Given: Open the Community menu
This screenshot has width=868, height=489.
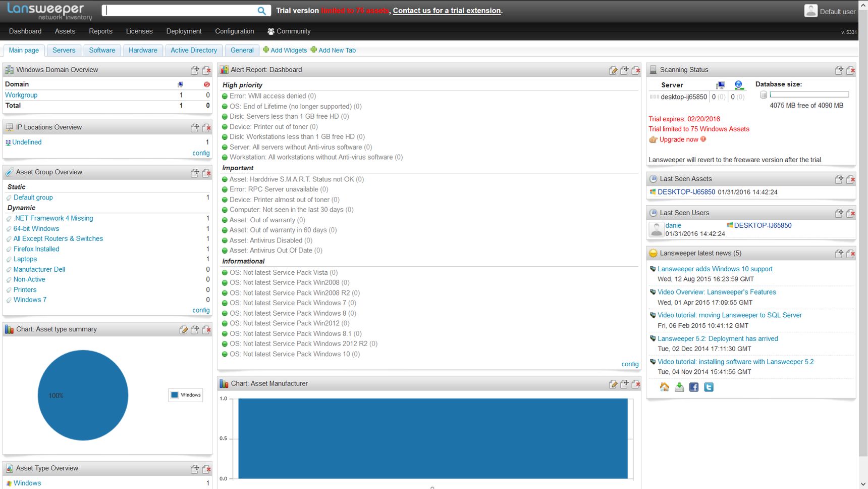Looking at the screenshot, I should [x=289, y=31].
